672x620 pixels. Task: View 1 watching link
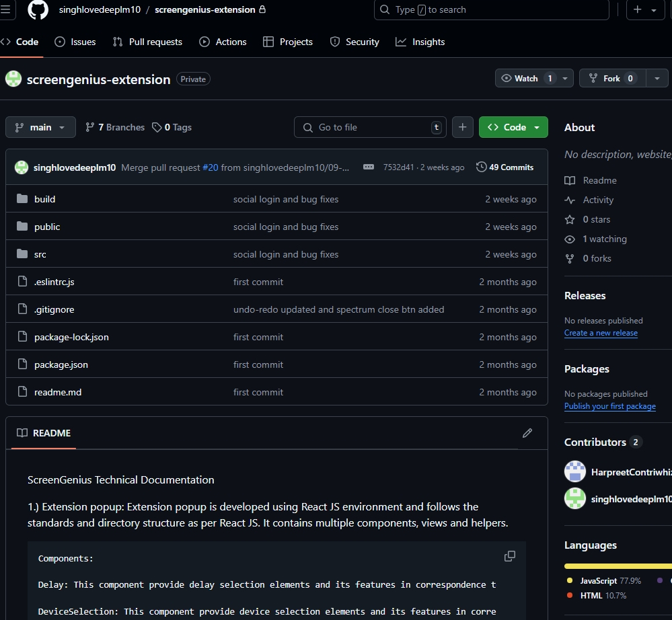click(596, 239)
